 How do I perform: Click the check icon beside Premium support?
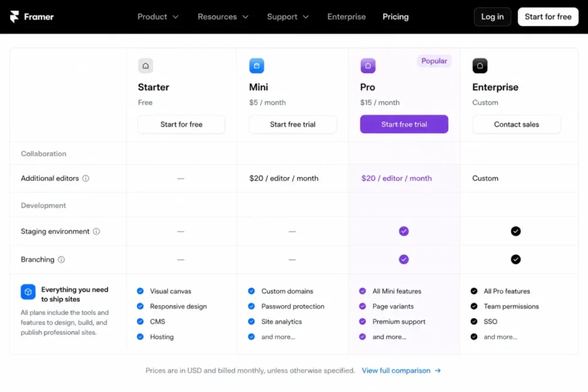coord(362,321)
